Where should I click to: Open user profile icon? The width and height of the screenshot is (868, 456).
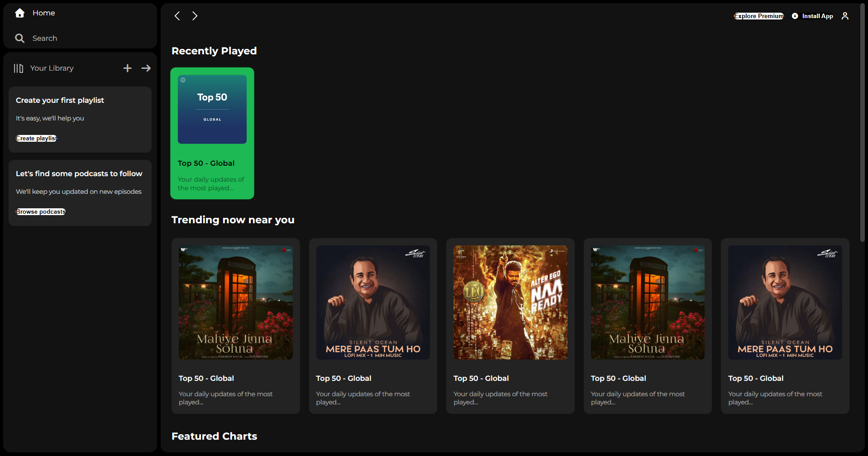tap(845, 16)
